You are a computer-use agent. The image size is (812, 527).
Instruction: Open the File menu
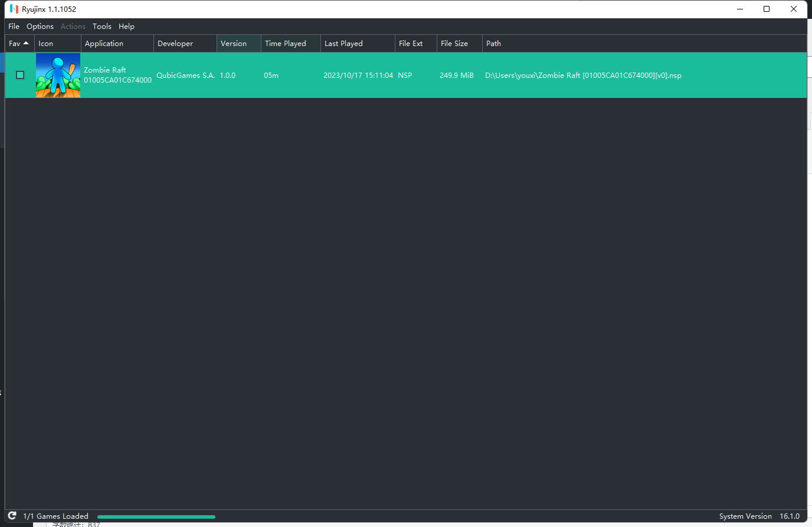(x=14, y=27)
